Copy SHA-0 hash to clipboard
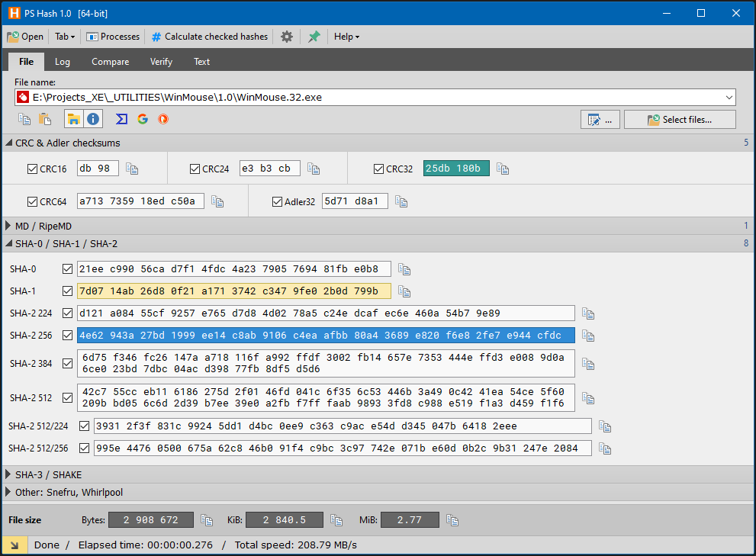 point(404,269)
